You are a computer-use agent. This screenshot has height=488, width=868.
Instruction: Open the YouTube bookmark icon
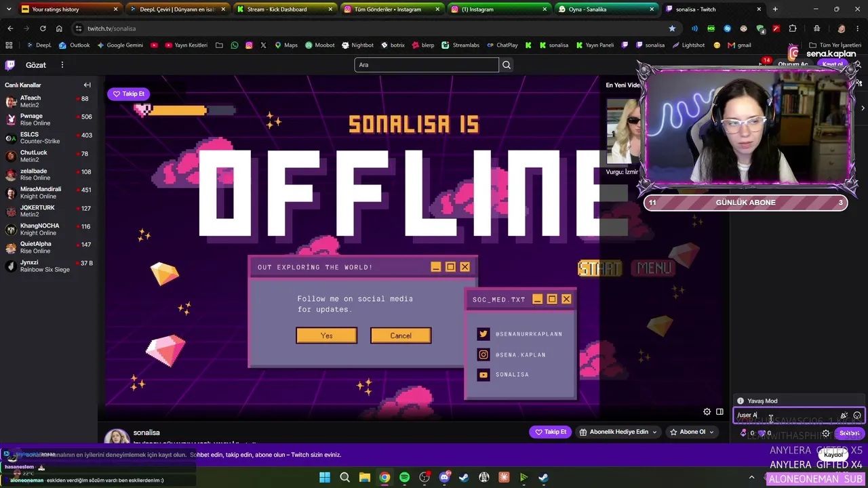coord(155,45)
